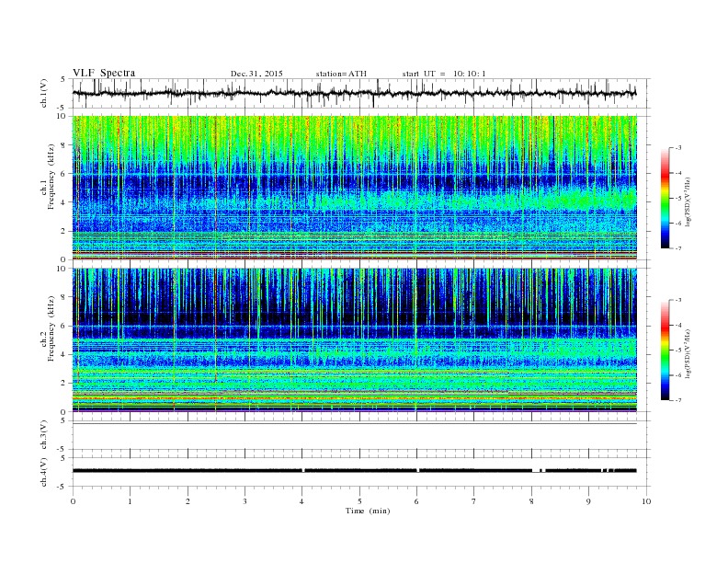Click the ch.2 "Frequency (kHz)" axis label
728x563 pixels.
51,328
